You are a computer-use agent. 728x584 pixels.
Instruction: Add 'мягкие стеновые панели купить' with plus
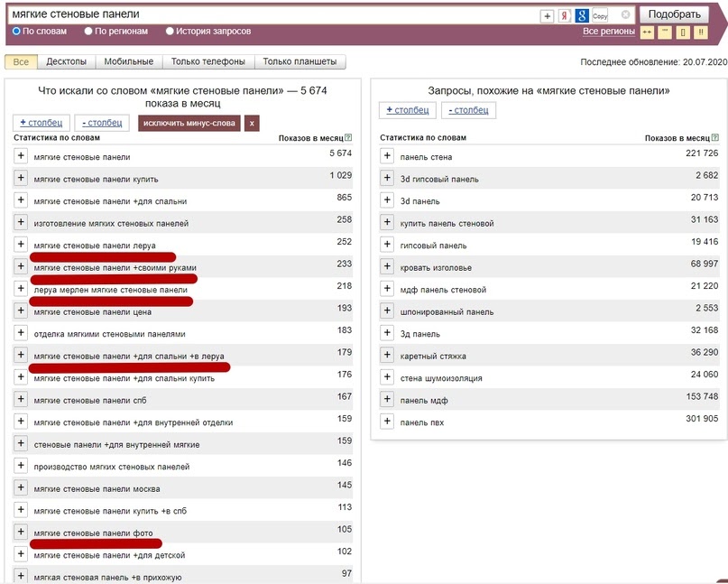tap(21, 178)
